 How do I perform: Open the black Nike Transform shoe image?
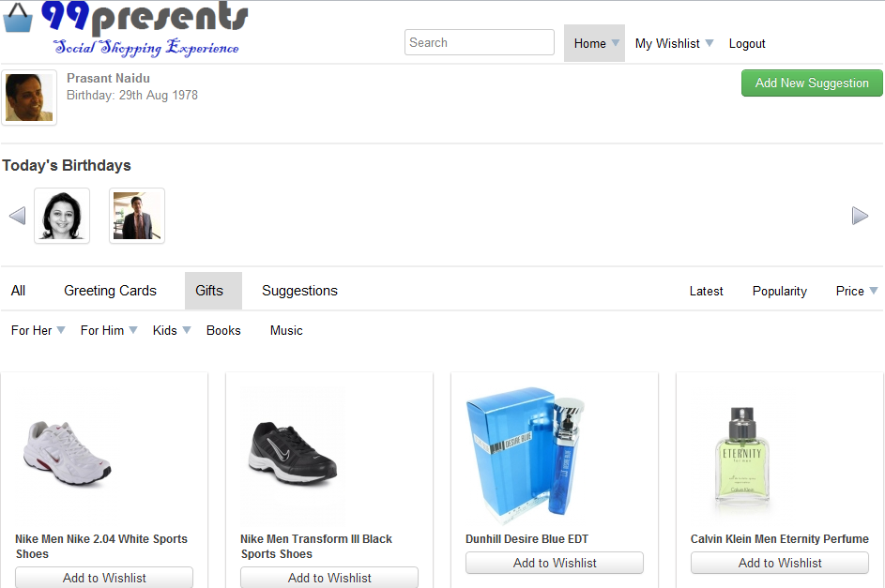click(x=293, y=454)
